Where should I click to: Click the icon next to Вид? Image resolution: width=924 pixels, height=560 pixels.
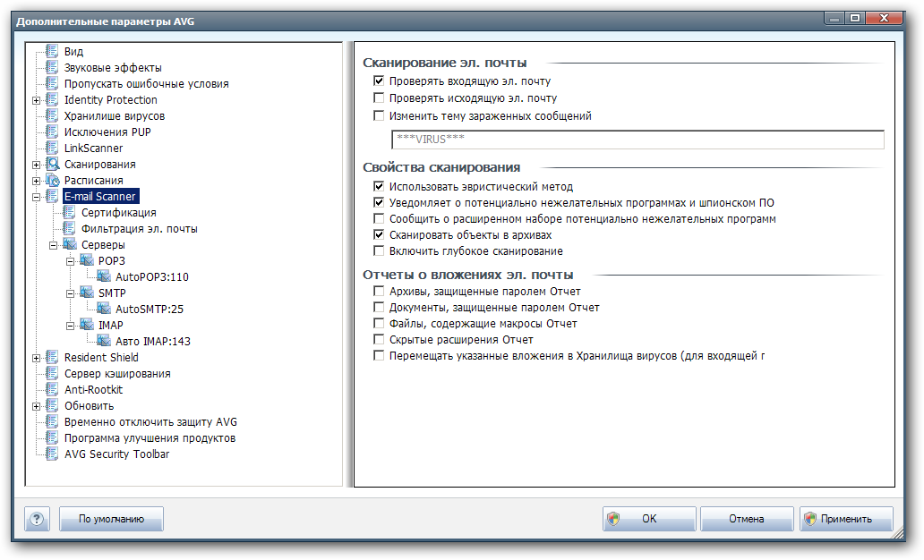pyautogui.click(x=52, y=51)
